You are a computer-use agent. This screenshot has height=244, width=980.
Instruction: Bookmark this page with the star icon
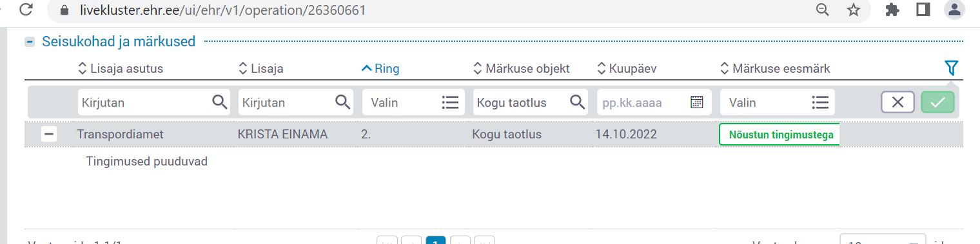click(854, 10)
